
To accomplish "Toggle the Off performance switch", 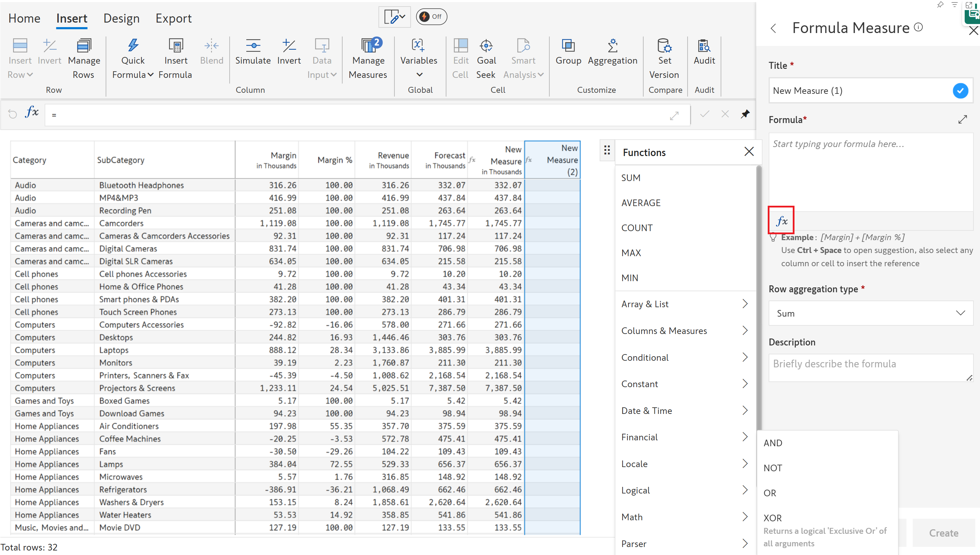I will click(431, 17).
